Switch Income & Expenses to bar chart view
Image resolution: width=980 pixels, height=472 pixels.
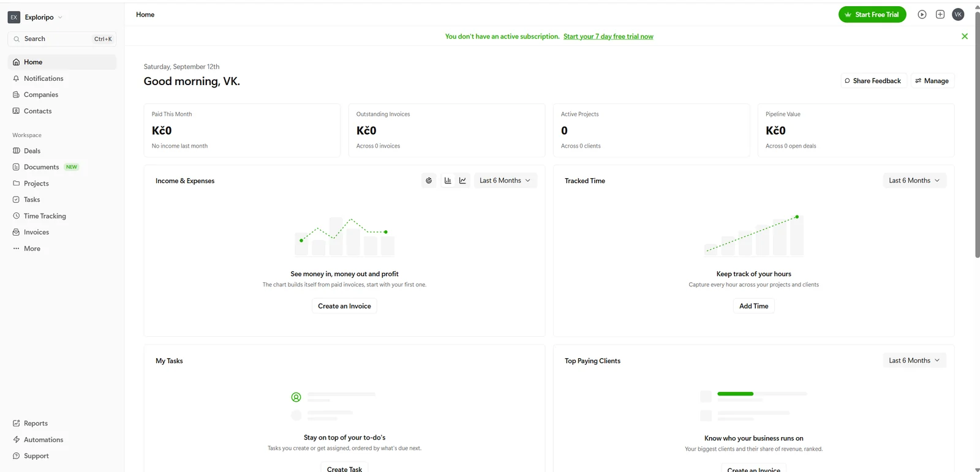448,181
